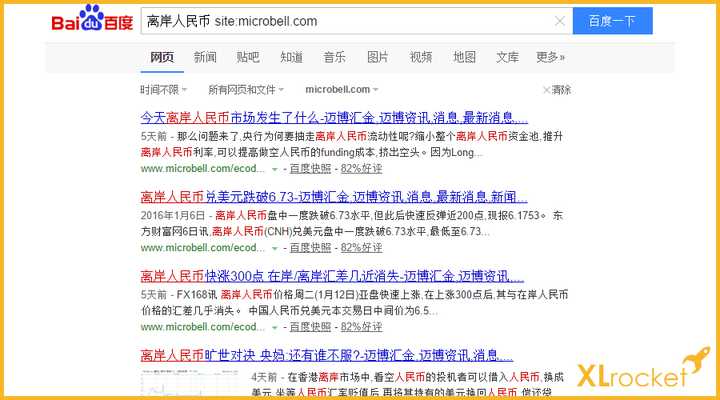Open 百度快照 of 跌破6.73 result
Viewport: 720px width, 400px height.
310,248
